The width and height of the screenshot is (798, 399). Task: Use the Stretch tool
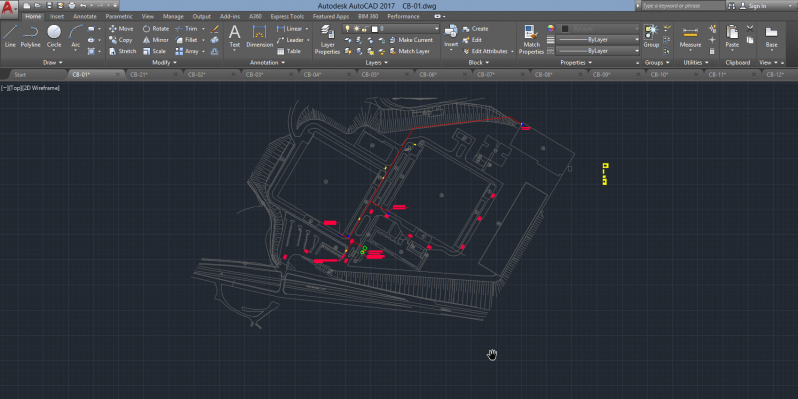[x=123, y=51]
